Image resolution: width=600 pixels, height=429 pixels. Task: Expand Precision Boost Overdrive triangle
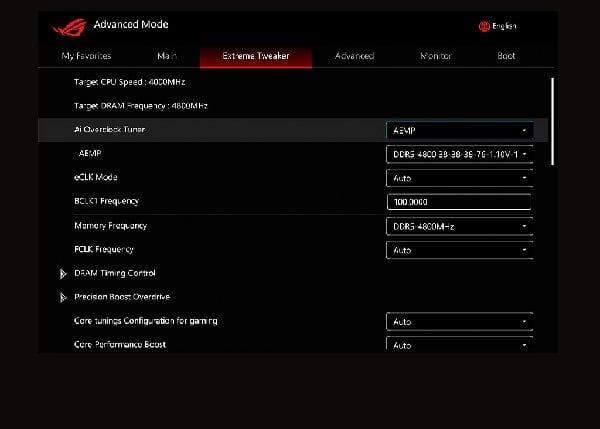[63, 297]
